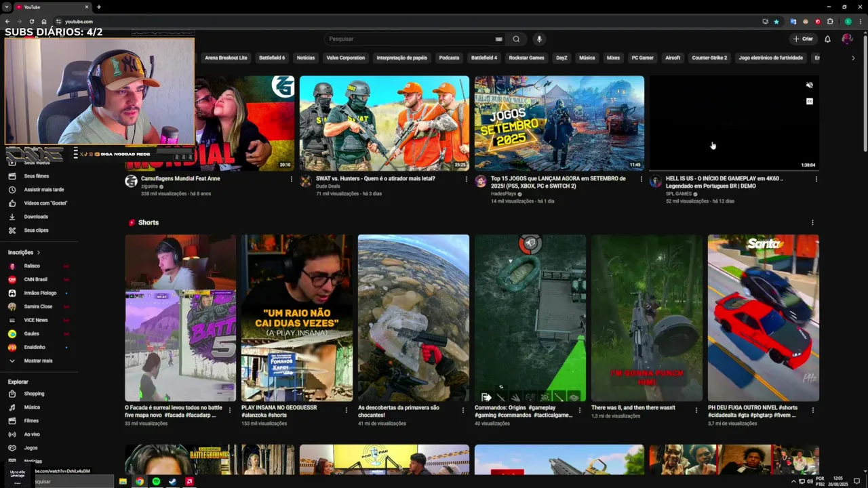Open options for PH DEU FUGA short

812,410
